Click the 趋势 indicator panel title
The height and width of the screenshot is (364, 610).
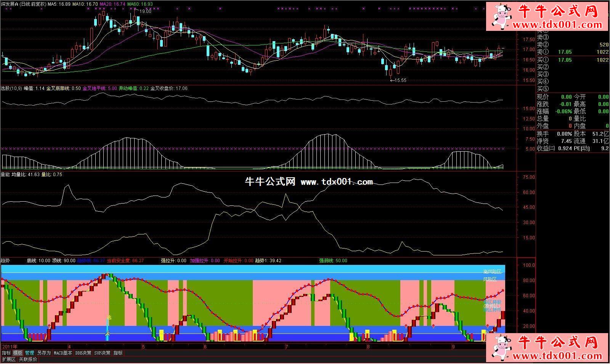pos(5,261)
